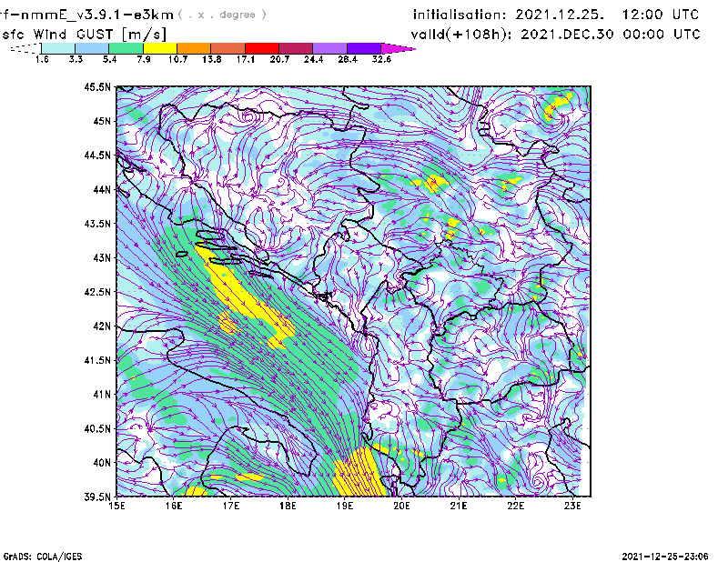Click the model name 'nmmE_v3.9.1-e3km' text
Screen dimensions: 728x562
click(x=97, y=15)
